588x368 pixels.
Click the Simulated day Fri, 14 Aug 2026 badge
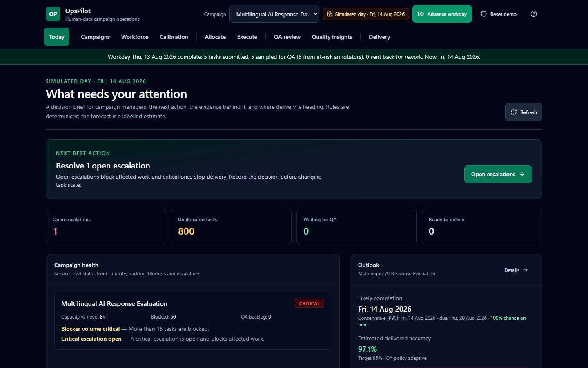point(366,14)
